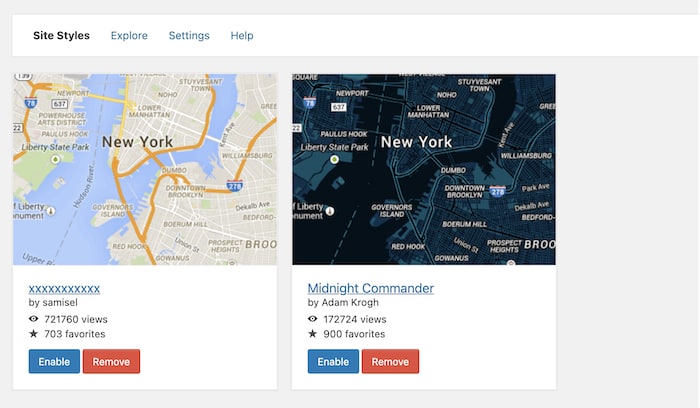Enable the Midnight Commander style
This screenshot has height=408, width=700.
click(333, 362)
